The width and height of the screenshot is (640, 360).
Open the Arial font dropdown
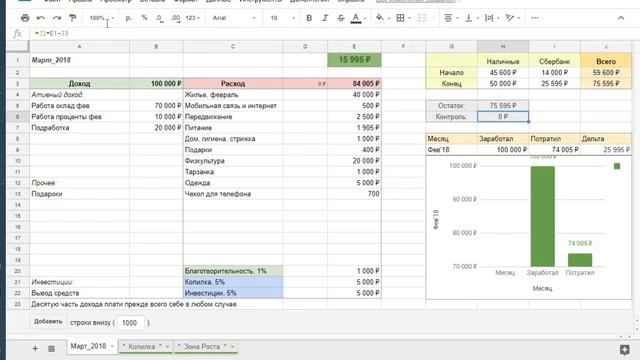234,18
